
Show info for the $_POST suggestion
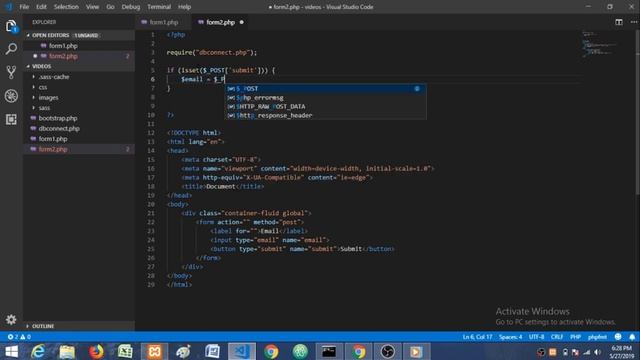point(417,89)
